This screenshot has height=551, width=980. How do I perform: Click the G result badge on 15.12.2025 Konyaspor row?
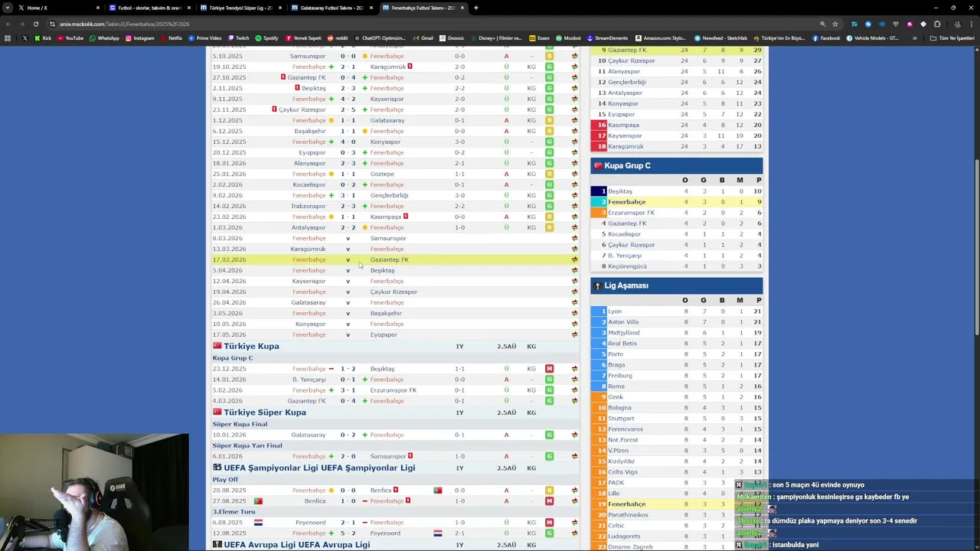(549, 142)
